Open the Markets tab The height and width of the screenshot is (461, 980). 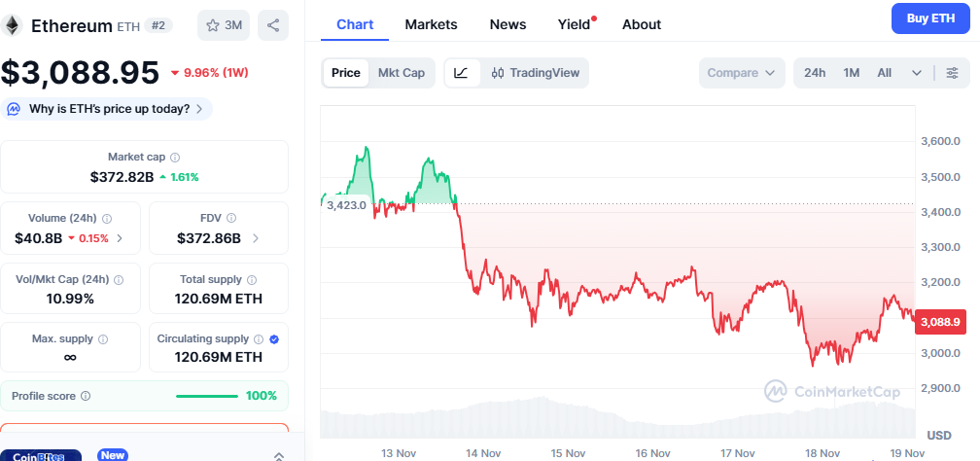[x=431, y=24]
